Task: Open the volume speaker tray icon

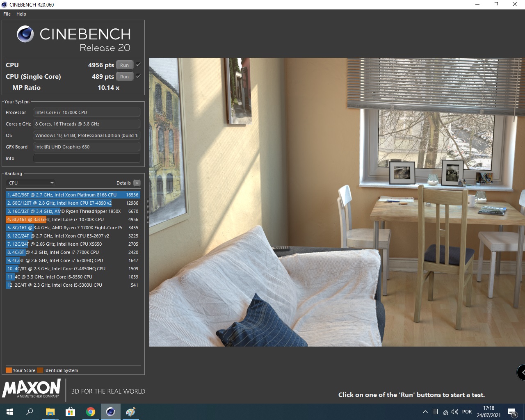Action: point(455,412)
